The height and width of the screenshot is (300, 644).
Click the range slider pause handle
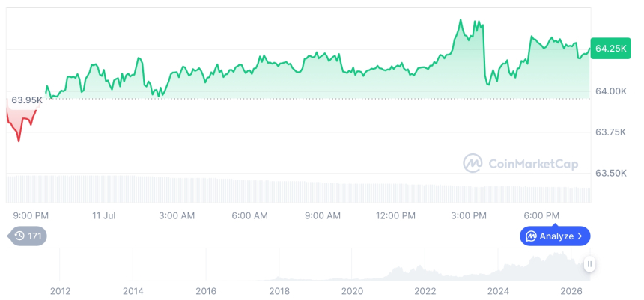click(589, 264)
